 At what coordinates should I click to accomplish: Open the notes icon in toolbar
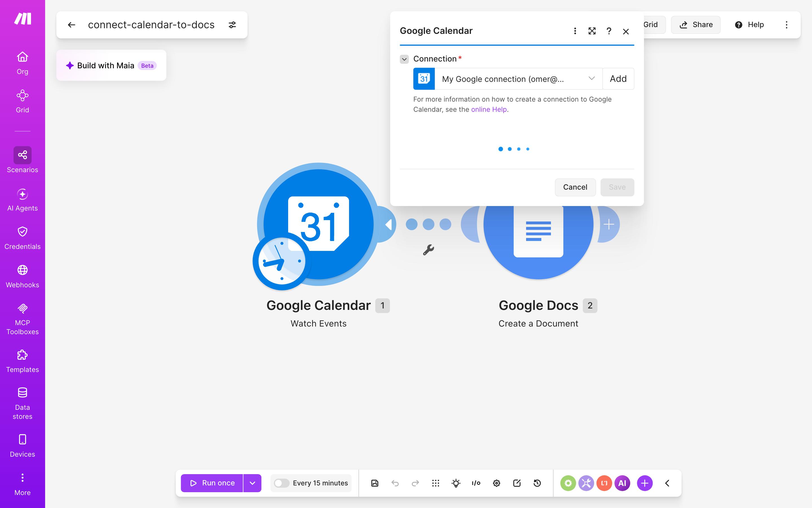click(x=517, y=483)
